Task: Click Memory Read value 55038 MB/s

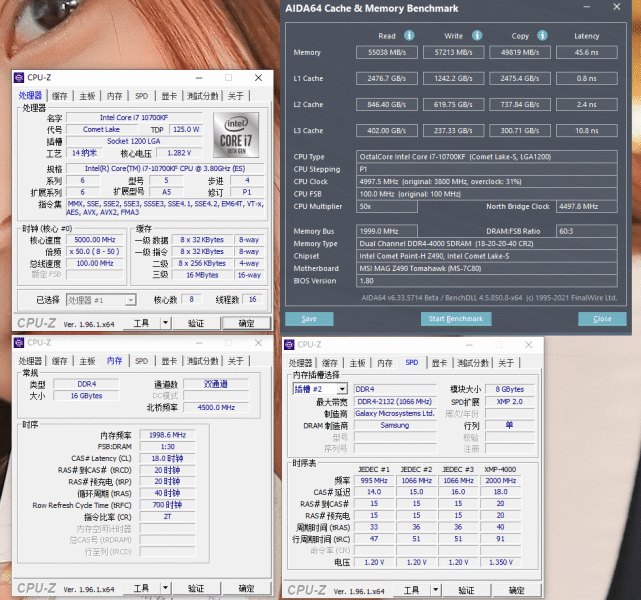Action: coord(387,52)
